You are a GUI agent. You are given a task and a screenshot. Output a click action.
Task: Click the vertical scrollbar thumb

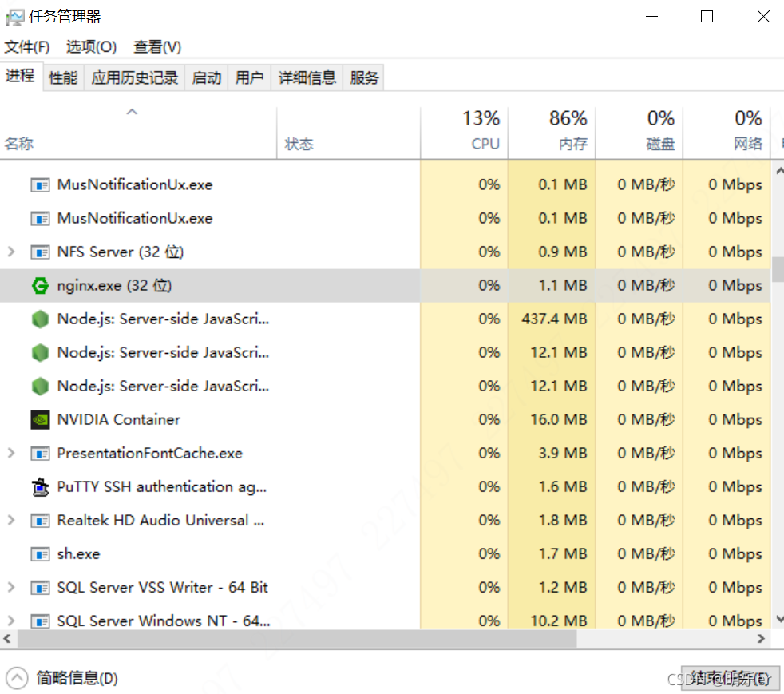(x=778, y=269)
